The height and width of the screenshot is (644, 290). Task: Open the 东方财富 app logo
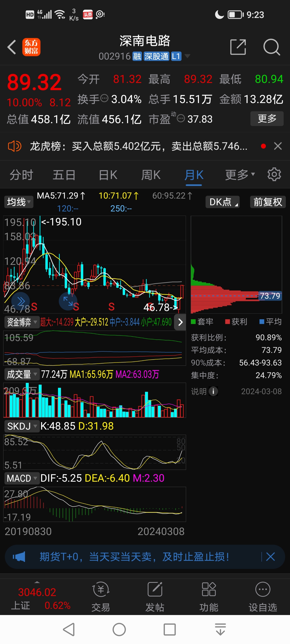coord(31,47)
